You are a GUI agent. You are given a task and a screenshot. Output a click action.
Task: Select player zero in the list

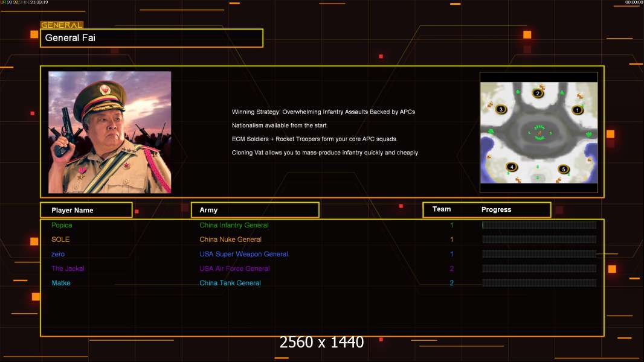[58, 254]
